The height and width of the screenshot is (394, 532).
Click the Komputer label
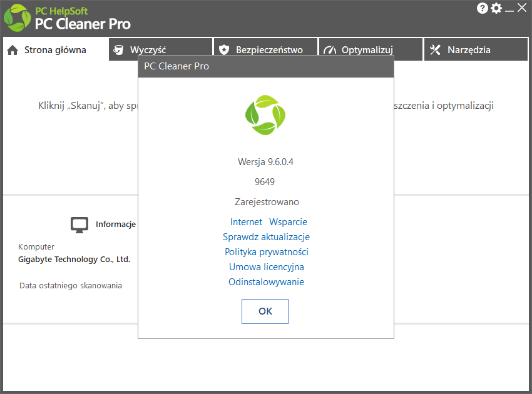coord(36,247)
